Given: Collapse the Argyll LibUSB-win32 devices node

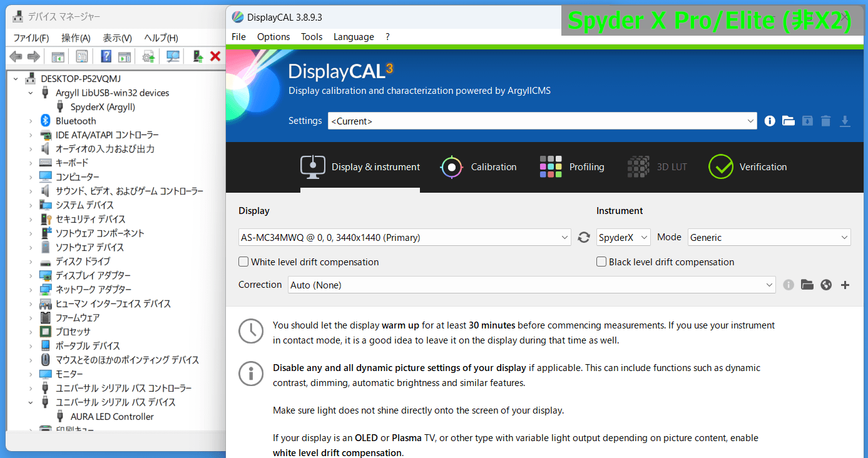Looking at the screenshot, I should [x=30, y=93].
